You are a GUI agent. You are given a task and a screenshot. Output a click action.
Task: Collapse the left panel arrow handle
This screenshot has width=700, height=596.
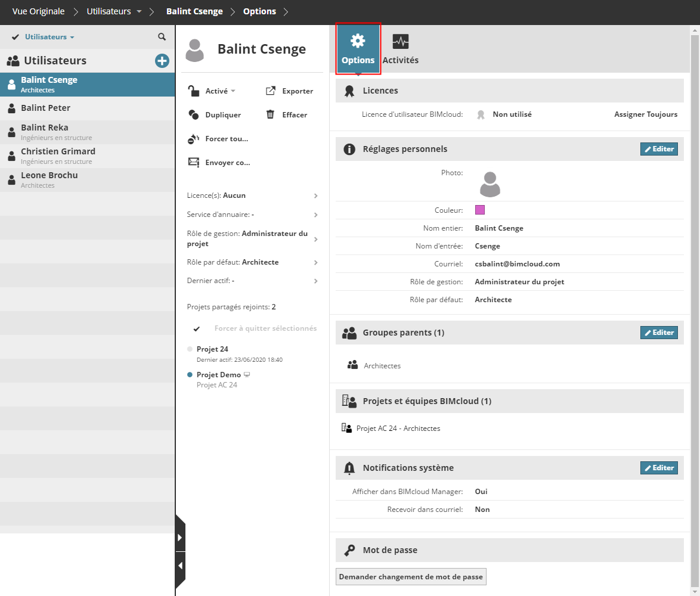click(180, 565)
